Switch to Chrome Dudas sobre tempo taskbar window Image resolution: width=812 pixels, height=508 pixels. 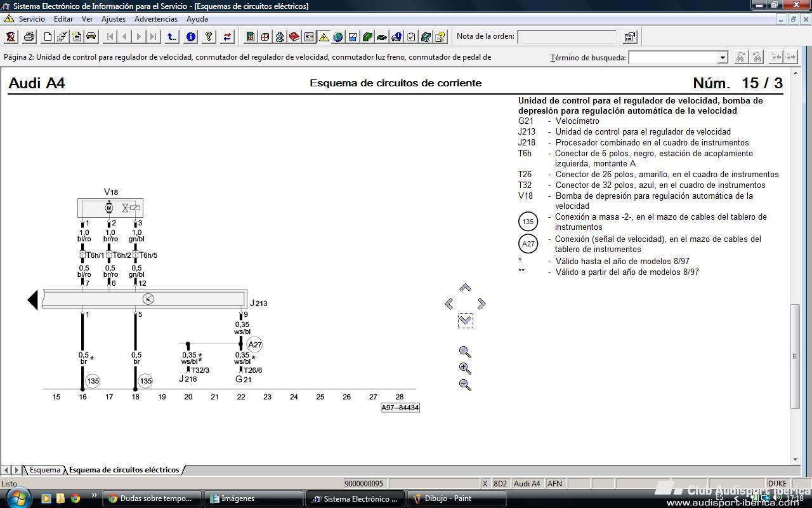point(152,498)
